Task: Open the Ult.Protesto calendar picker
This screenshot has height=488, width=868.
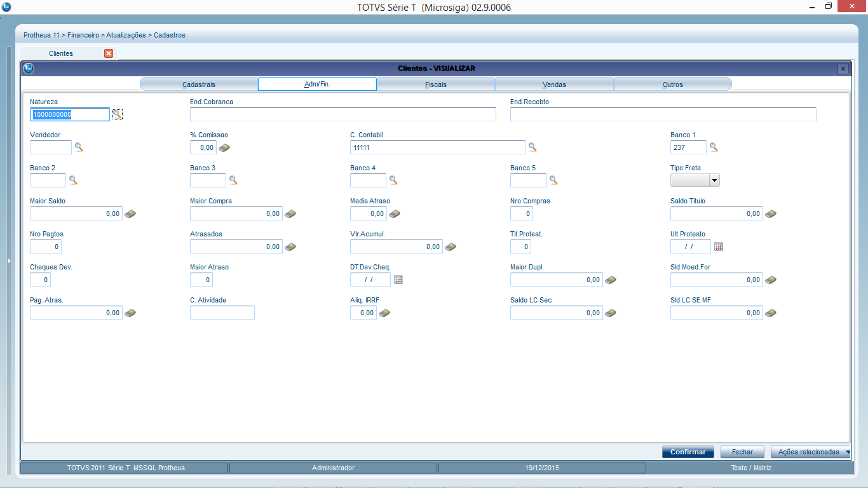Action: pyautogui.click(x=719, y=247)
